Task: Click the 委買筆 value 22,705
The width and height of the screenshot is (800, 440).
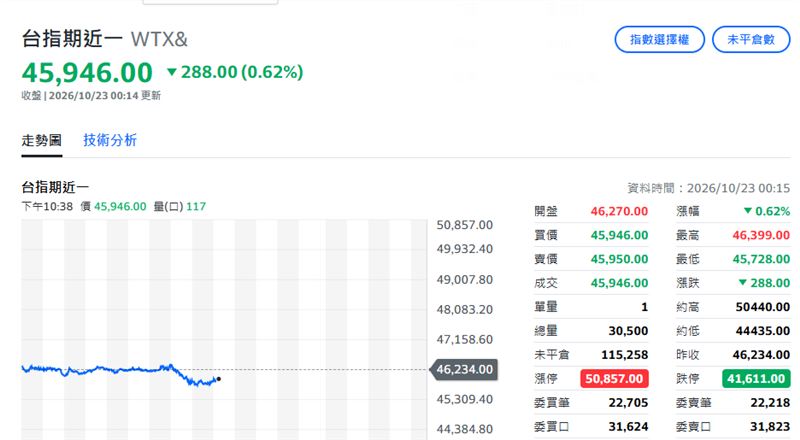Action: tap(628, 403)
